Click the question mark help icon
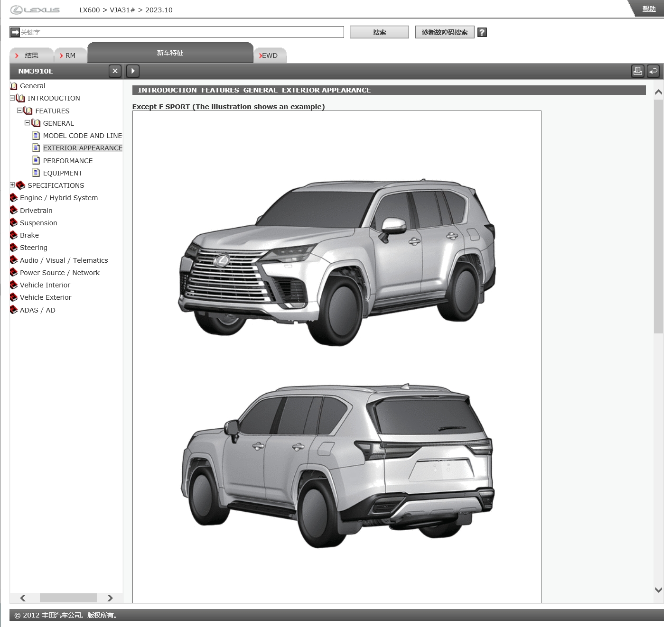Viewport: 672px width, 627px height. [482, 32]
